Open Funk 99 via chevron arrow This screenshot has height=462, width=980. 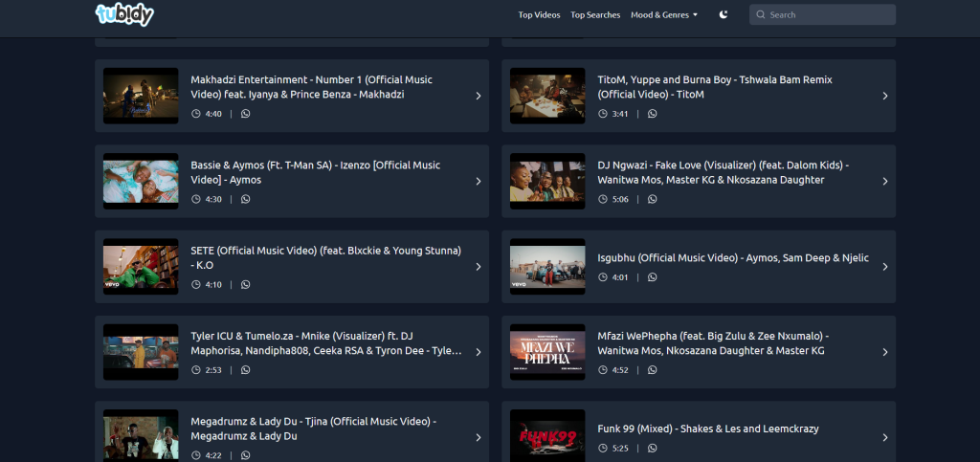point(885,438)
